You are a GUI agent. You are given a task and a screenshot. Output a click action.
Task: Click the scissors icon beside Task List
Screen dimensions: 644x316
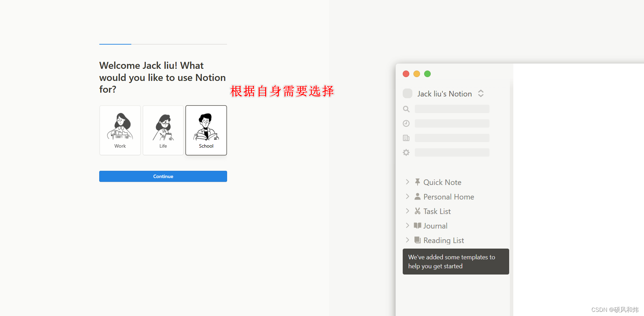tap(418, 211)
